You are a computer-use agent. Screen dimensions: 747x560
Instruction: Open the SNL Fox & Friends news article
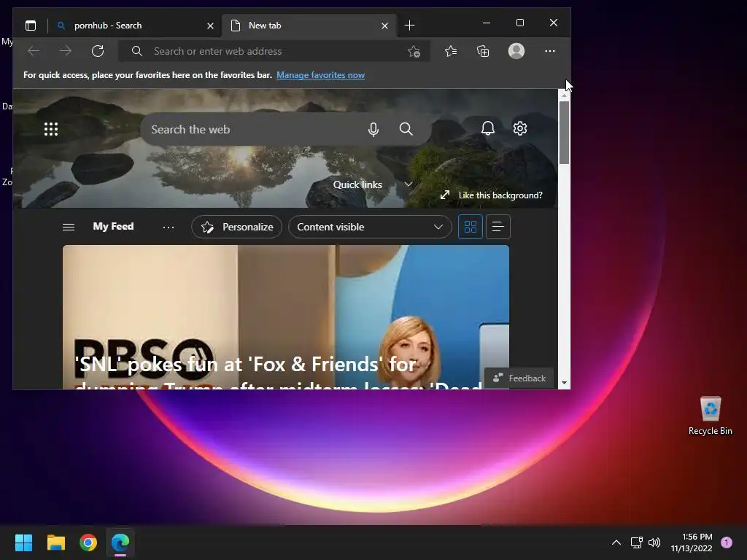286,316
